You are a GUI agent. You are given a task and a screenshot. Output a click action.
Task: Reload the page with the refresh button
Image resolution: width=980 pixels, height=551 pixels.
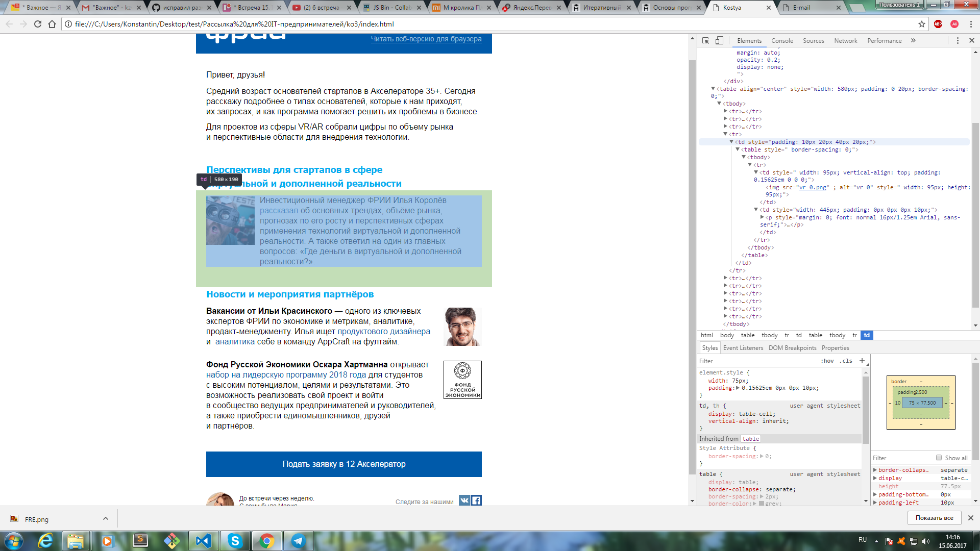(38, 24)
